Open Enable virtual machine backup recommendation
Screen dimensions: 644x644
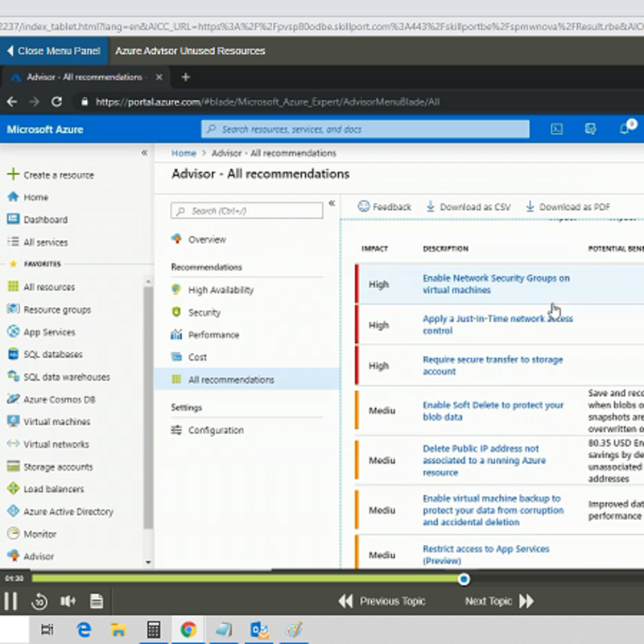pyautogui.click(x=493, y=510)
